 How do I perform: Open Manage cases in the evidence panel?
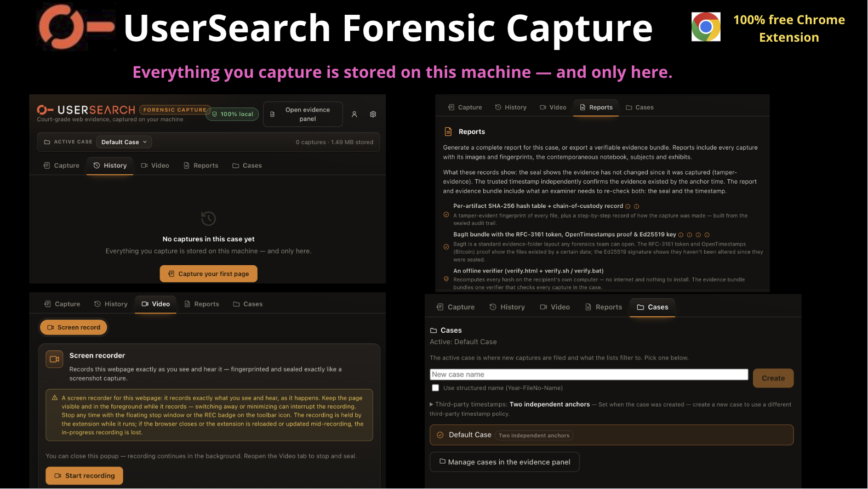tap(505, 462)
